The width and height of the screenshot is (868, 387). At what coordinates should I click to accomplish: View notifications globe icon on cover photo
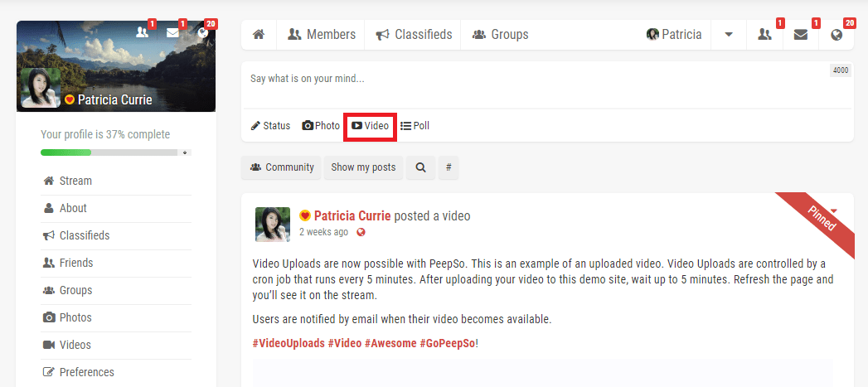point(203,32)
